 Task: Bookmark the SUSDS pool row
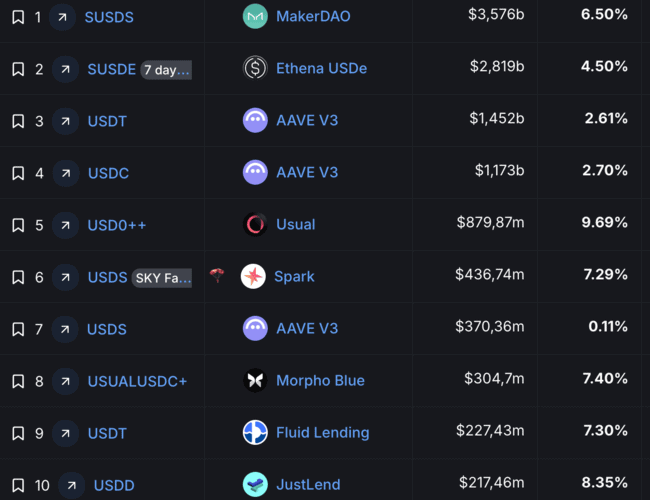click(18, 17)
